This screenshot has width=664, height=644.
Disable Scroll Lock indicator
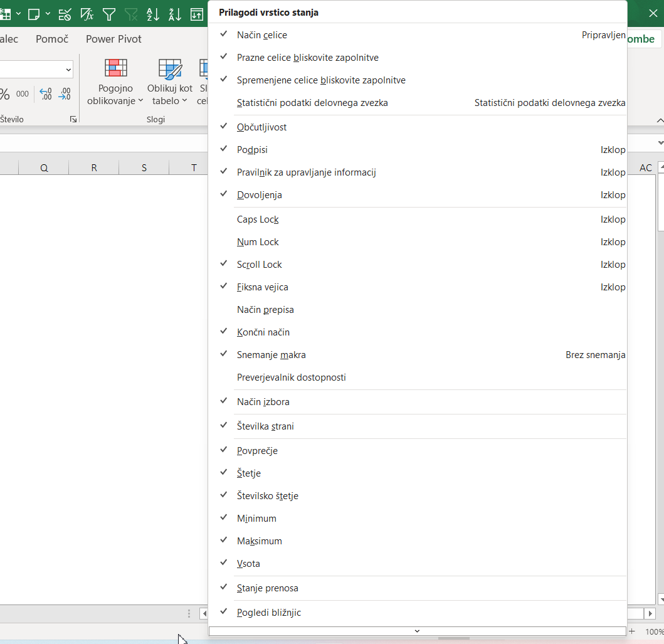[x=418, y=265]
